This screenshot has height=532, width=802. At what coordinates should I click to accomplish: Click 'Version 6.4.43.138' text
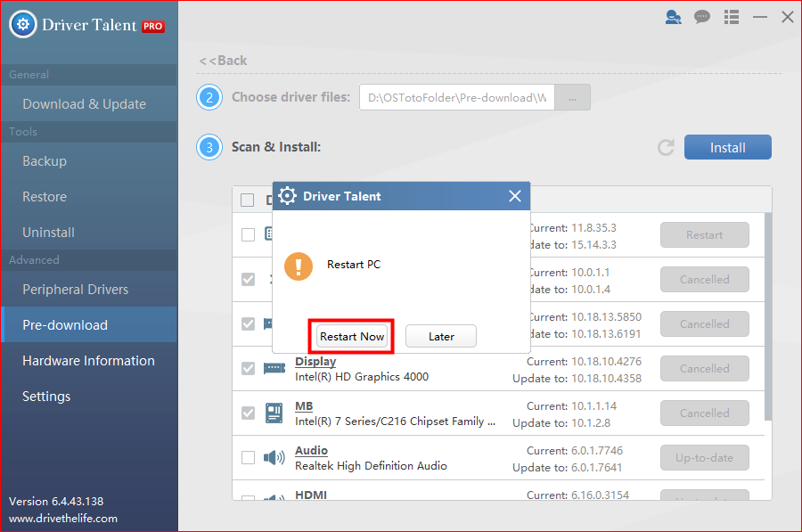(x=56, y=502)
